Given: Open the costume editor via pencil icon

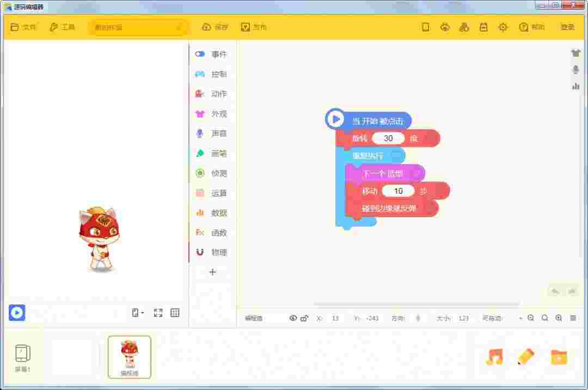Looking at the screenshot, I should 525,357.
